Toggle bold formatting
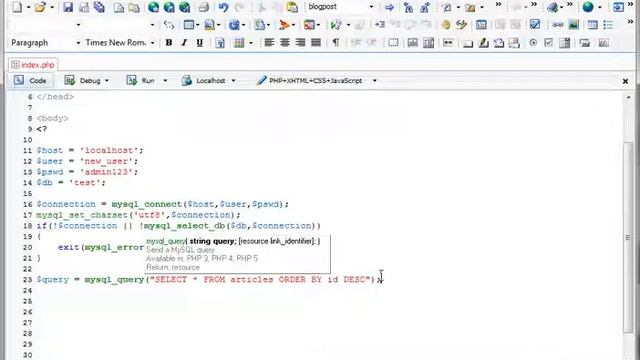The height and width of the screenshot is (360, 640). click(169, 43)
